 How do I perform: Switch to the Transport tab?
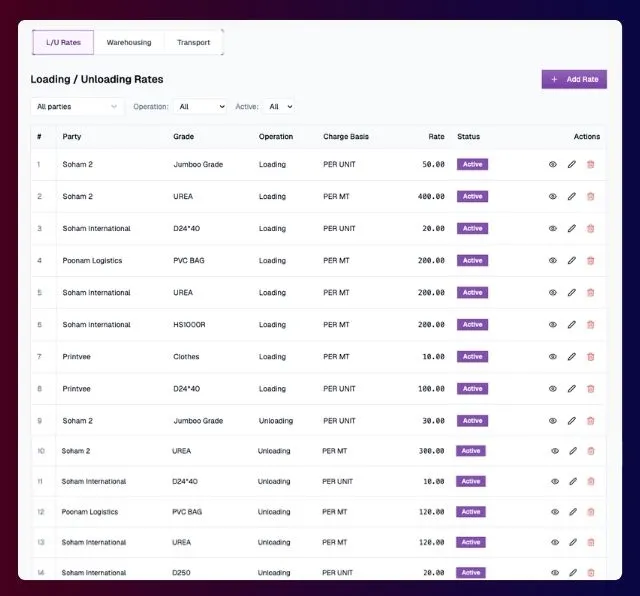(x=193, y=42)
